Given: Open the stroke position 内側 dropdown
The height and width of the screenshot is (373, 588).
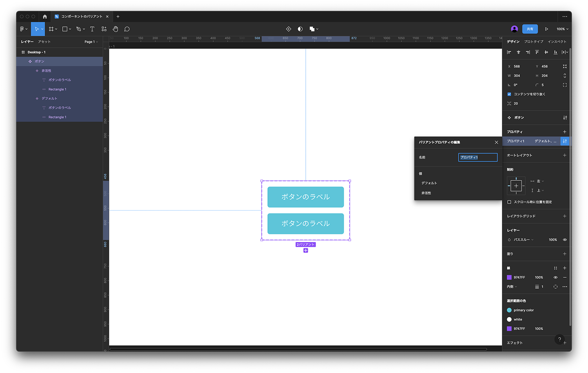Looking at the screenshot, I should (x=512, y=287).
